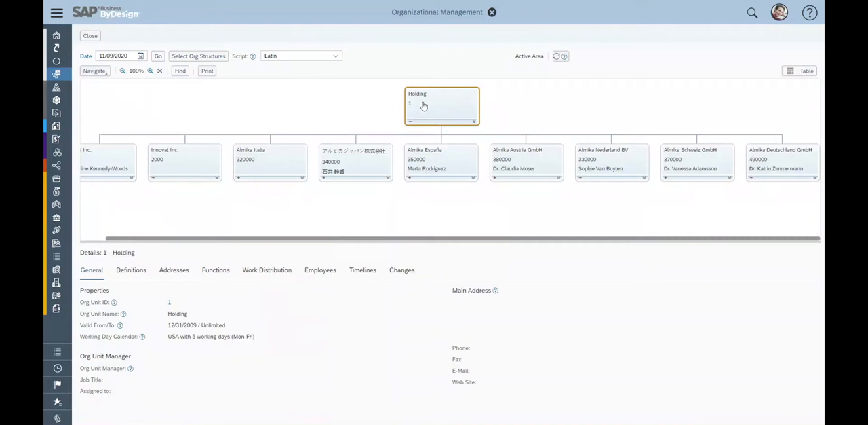The width and height of the screenshot is (868, 425).
Task: Show help for Org Unit ID
Action: [x=114, y=302]
